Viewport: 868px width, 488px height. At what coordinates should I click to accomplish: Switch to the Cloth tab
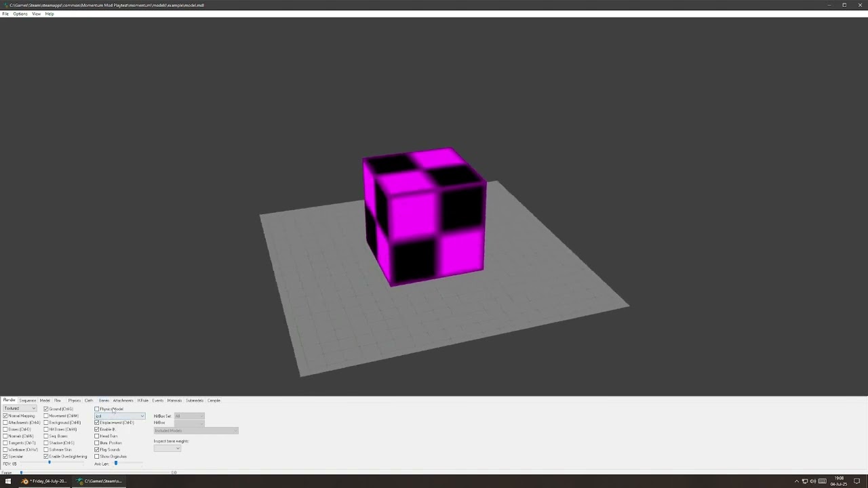pos(89,401)
